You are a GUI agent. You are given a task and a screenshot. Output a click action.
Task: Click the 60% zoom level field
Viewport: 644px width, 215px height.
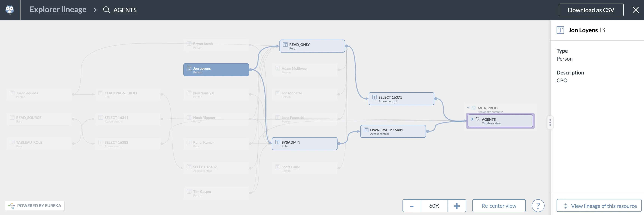point(434,205)
